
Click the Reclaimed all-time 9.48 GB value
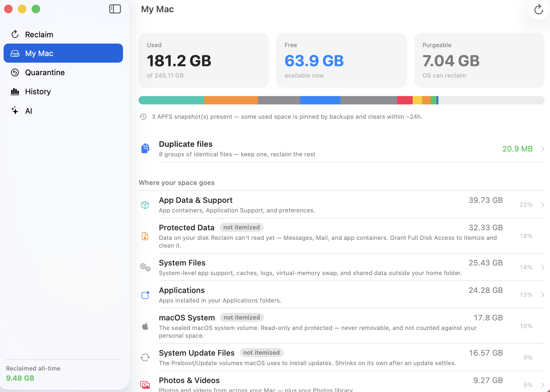(x=20, y=378)
